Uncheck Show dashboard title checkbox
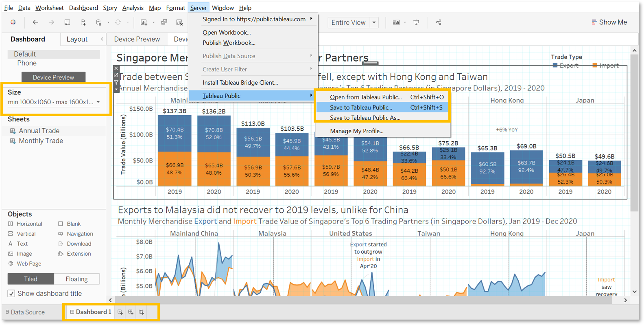Screen dimensions: 644x325 click(11, 294)
